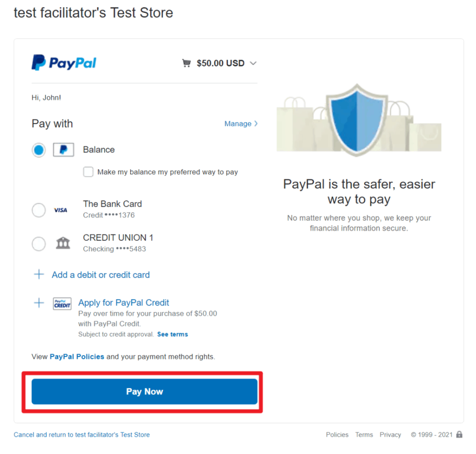Image resolution: width=476 pixels, height=454 pixels.
Task: Select the Balance radio button
Action: point(39,150)
